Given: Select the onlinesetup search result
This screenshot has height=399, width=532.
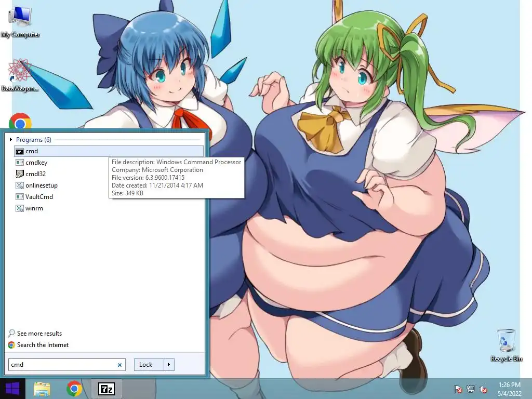Looking at the screenshot, I should tap(109, 185).
